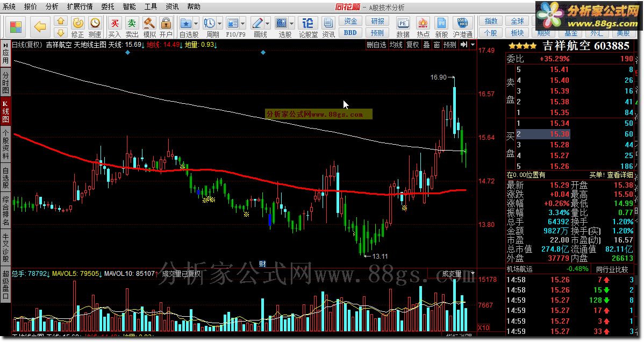The height and width of the screenshot is (342, 644).
Task: Expand the 画线 dropdown arrow
Action: [267, 24]
